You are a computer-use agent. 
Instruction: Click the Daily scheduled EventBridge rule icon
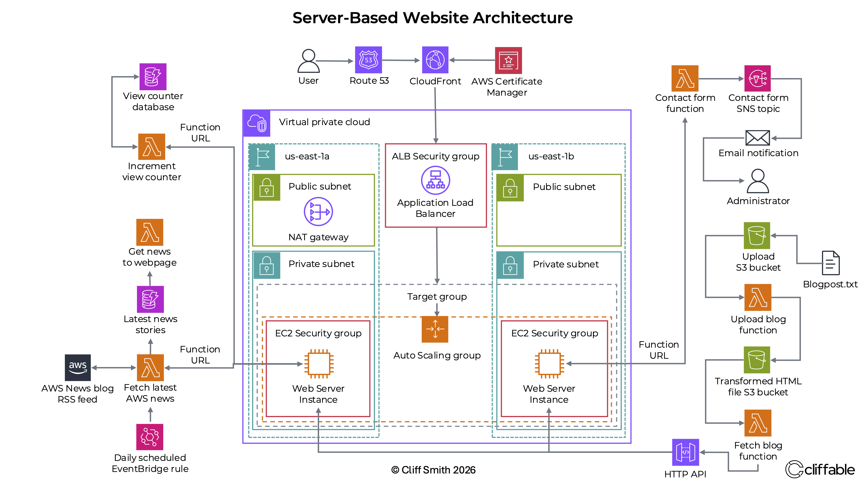pyautogui.click(x=150, y=437)
